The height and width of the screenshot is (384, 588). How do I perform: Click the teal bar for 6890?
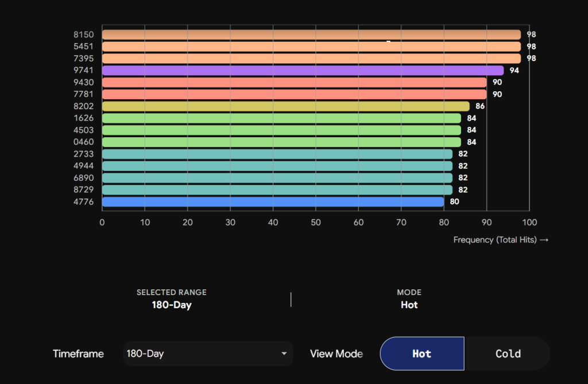(277, 178)
